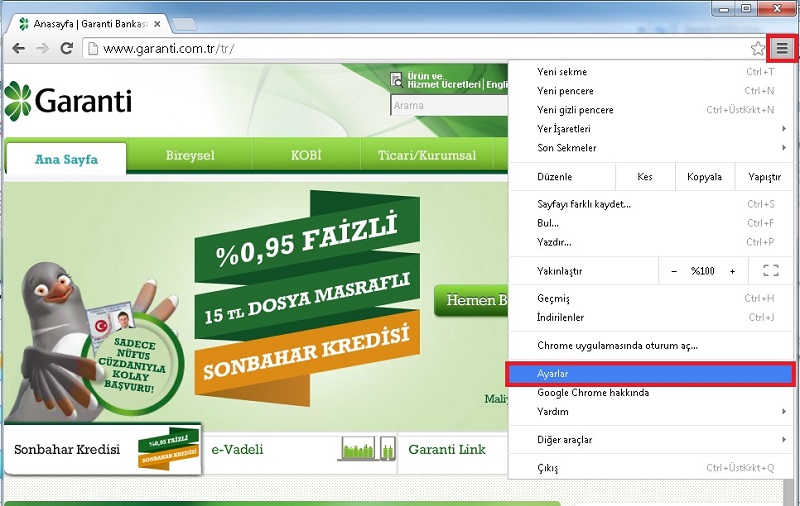Open Ayarlar settings entry
Screen dimensions: 800x506
point(650,374)
